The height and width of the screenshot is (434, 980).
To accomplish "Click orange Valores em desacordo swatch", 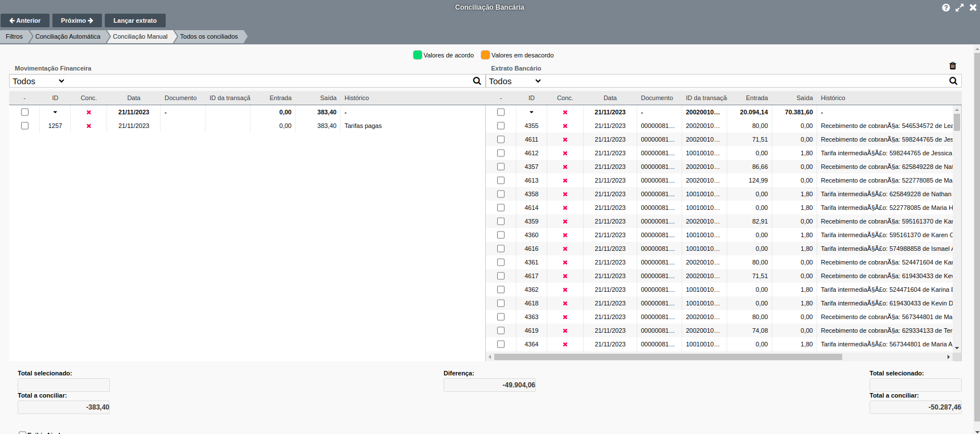I will [x=485, y=55].
